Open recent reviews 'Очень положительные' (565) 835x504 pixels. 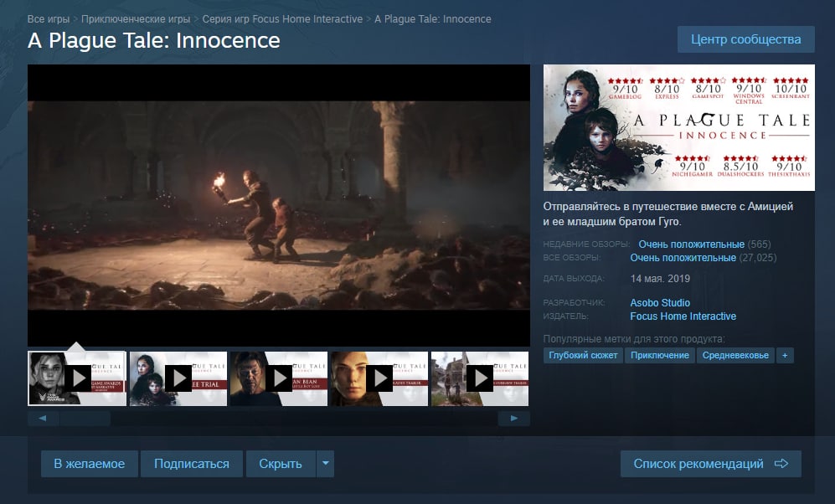pos(691,244)
